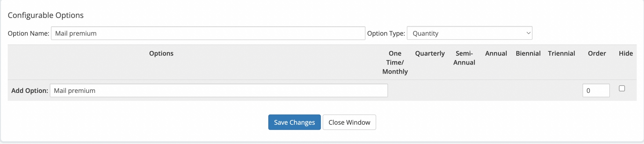Viewport: 644px width, 144px height.
Task: Enable the Hide checkbox
Action: click(x=622, y=88)
